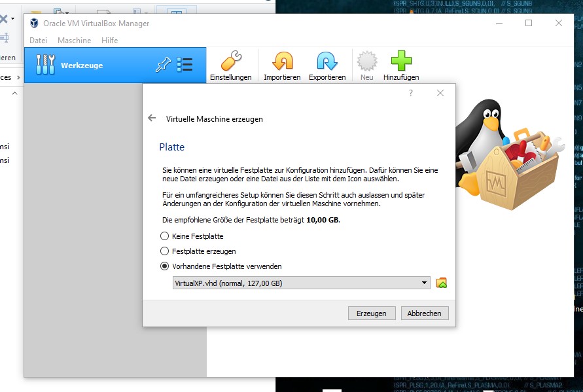Close the Virtuelle Maschine erzeugen dialog
This screenshot has height=392, width=583.
click(440, 93)
